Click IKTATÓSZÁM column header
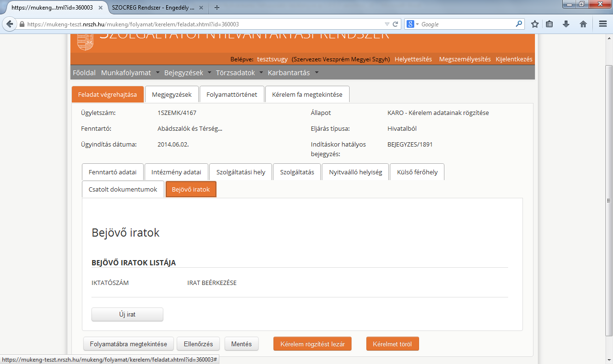This screenshot has width=613, height=364. [110, 283]
